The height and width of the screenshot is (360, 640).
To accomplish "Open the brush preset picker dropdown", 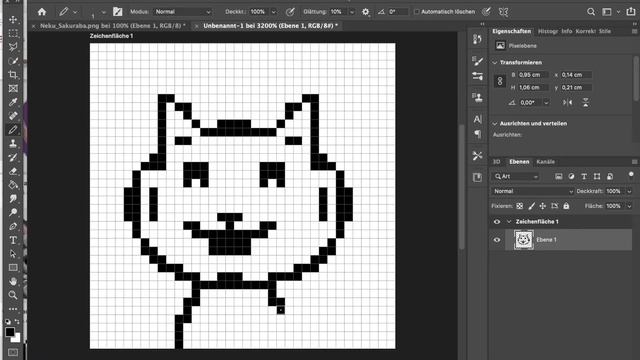I will (104, 12).
